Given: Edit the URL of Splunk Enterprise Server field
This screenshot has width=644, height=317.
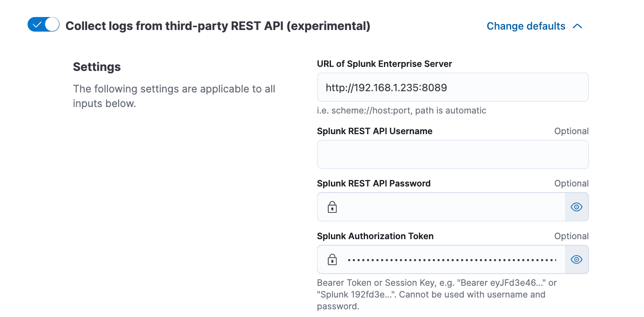Looking at the screenshot, I should (452, 87).
